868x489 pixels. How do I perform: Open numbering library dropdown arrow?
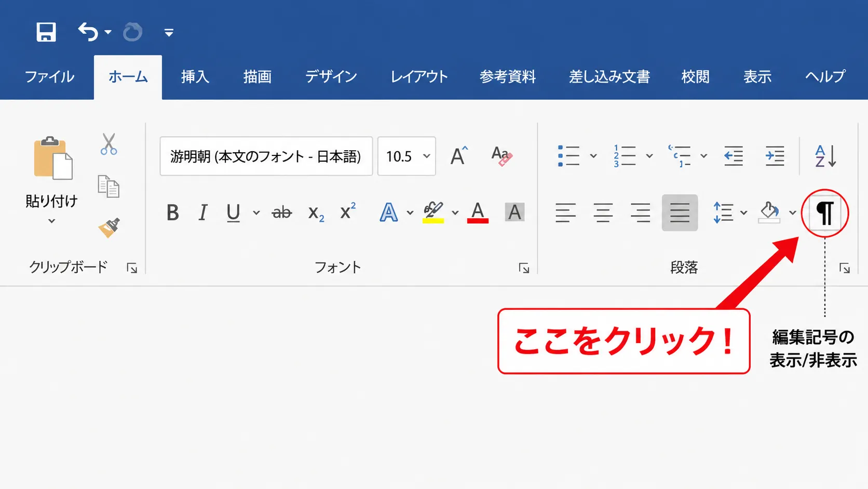pos(649,156)
